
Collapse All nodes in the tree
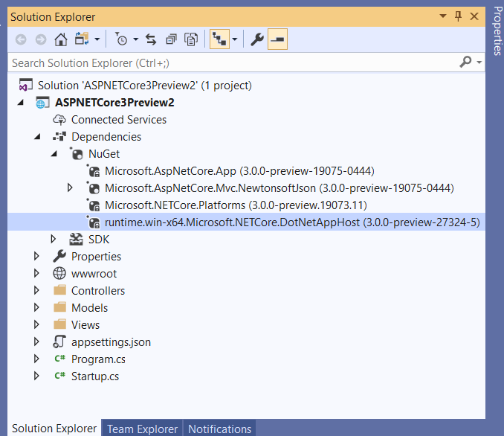(171, 39)
